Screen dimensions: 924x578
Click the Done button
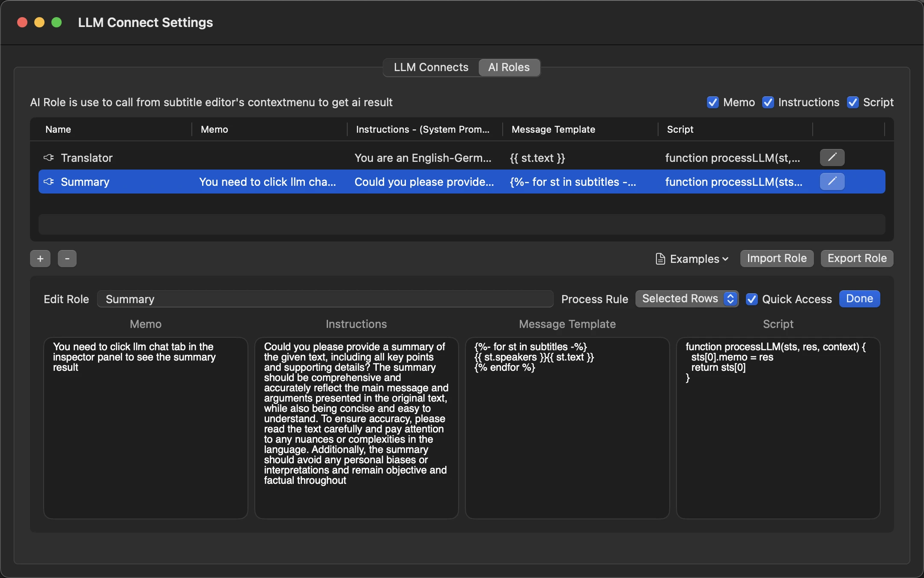pyautogui.click(x=859, y=299)
